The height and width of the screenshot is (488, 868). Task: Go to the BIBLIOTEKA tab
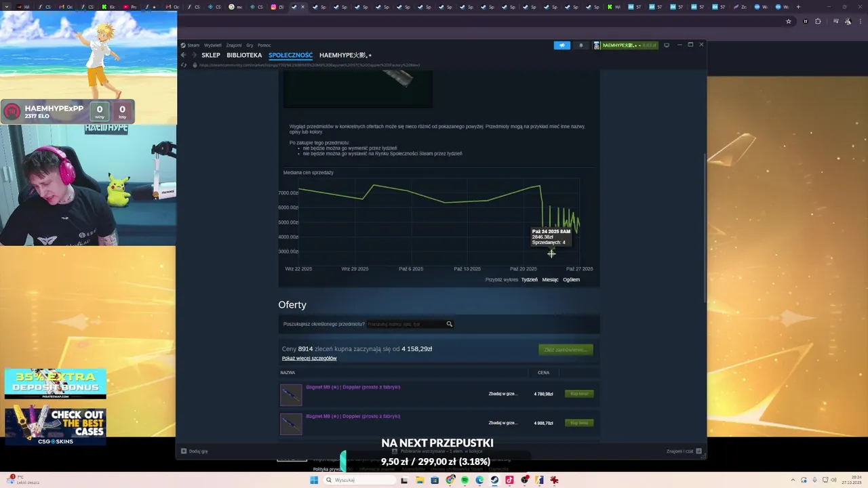pyautogui.click(x=244, y=55)
